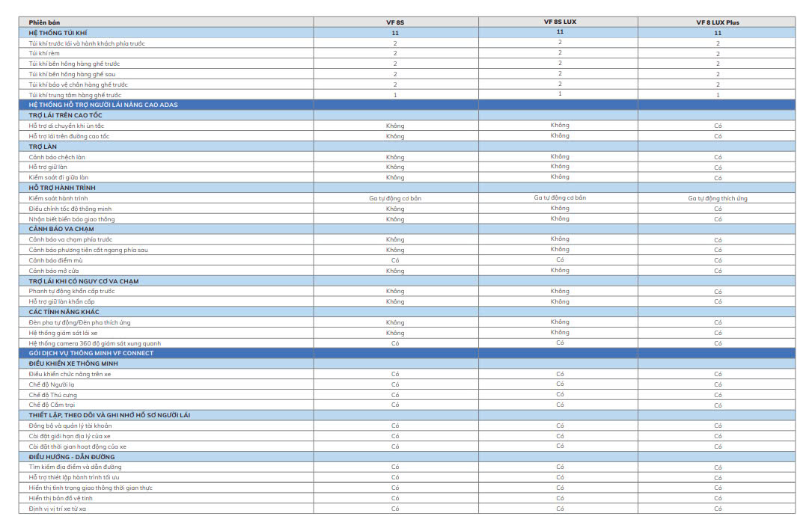This screenshot has height=525, width=812.
Task: Click the 'Cảnh báo mở cửa' row label
Action: (x=54, y=271)
